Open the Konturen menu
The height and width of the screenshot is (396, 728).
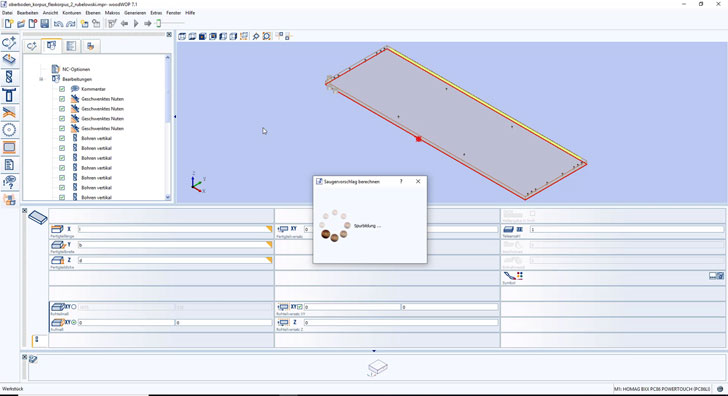[72, 13]
